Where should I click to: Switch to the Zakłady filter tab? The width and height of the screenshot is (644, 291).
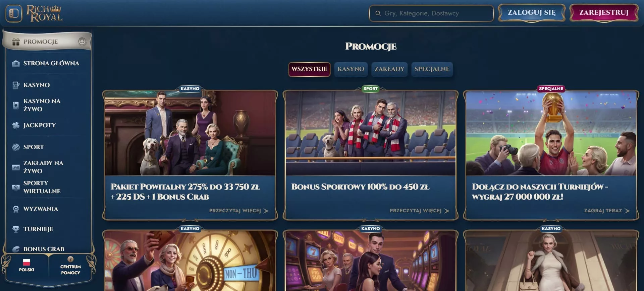click(x=389, y=69)
